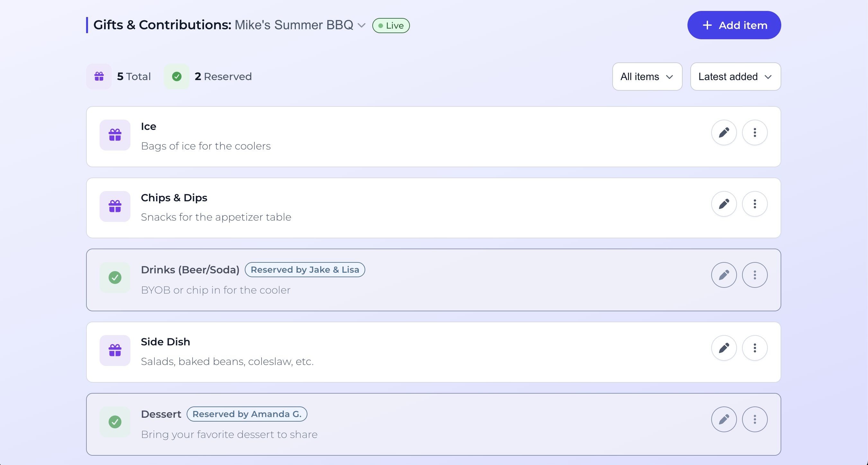Click green check icon on Dessert row
This screenshot has width=868, height=465.
click(x=115, y=422)
